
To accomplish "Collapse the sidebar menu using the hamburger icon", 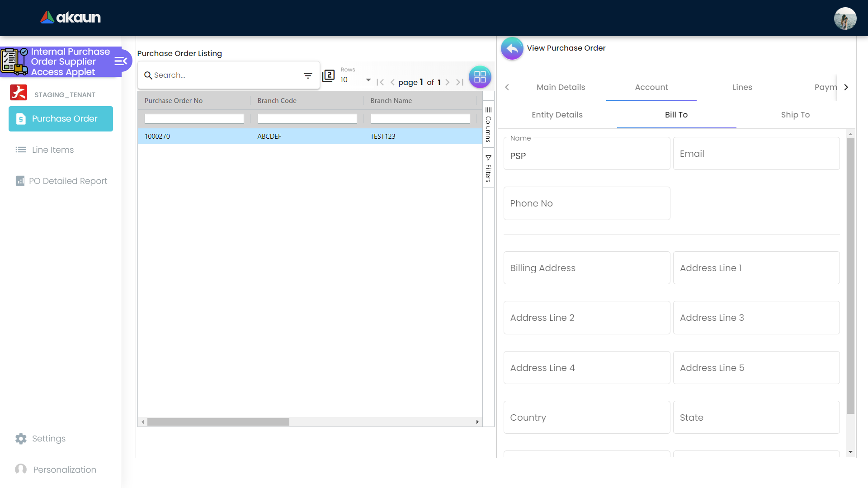I will (x=120, y=61).
